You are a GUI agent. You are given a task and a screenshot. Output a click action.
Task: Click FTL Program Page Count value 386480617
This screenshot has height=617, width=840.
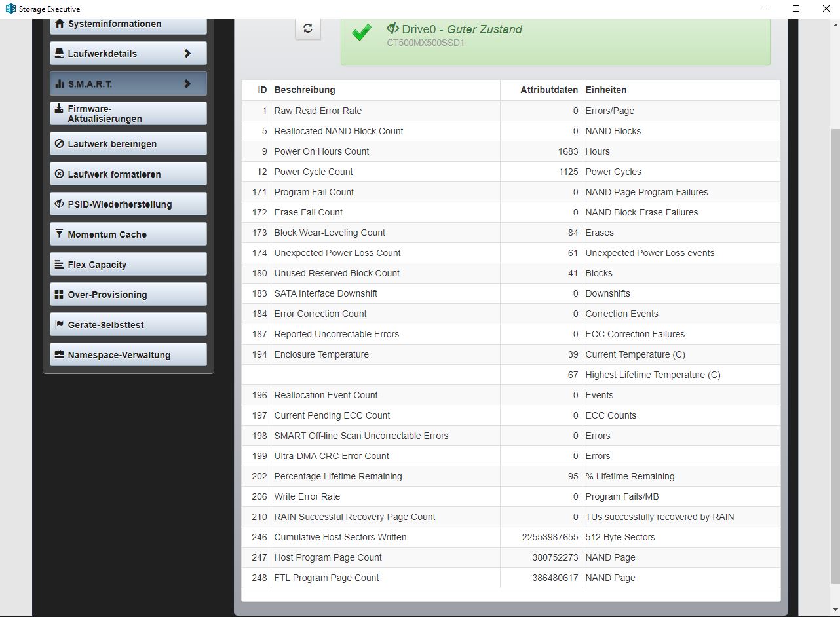pos(555,578)
